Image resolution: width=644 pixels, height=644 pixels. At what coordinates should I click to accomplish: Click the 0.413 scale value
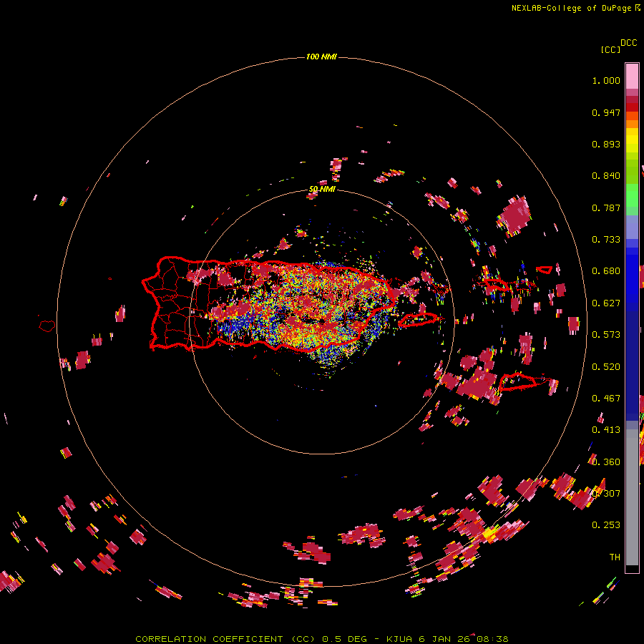click(606, 430)
